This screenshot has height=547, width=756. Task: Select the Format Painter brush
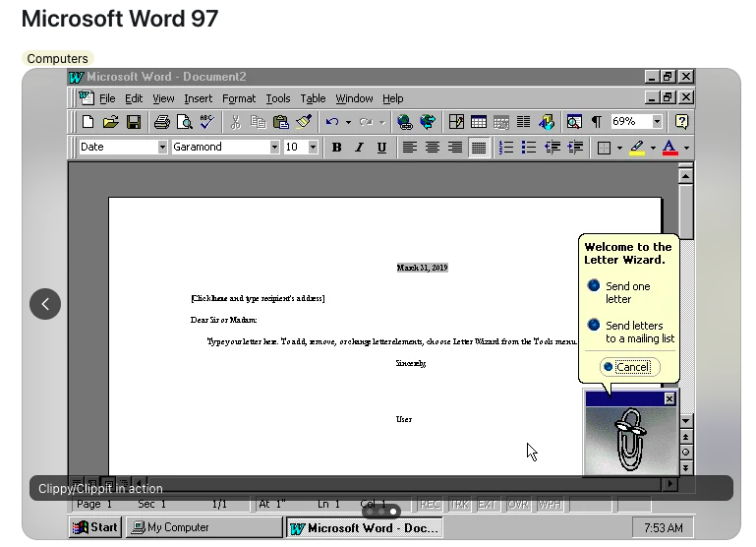(303, 122)
